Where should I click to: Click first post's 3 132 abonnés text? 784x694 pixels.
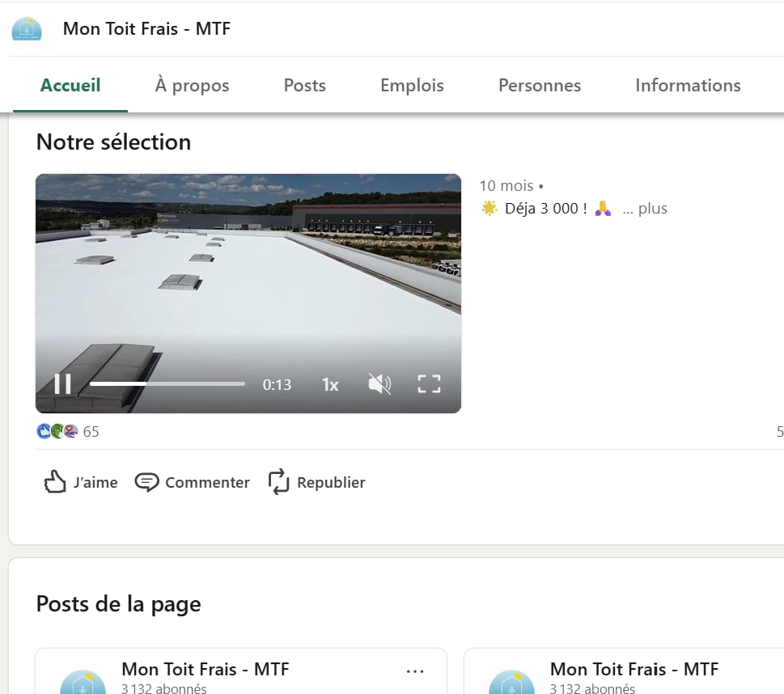click(x=164, y=688)
